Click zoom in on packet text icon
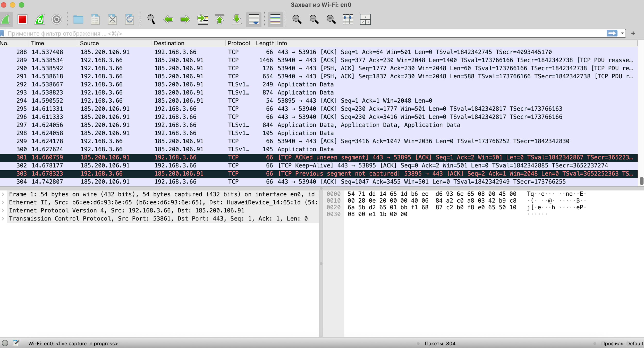This screenshot has width=644, height=348. (297, 20)
